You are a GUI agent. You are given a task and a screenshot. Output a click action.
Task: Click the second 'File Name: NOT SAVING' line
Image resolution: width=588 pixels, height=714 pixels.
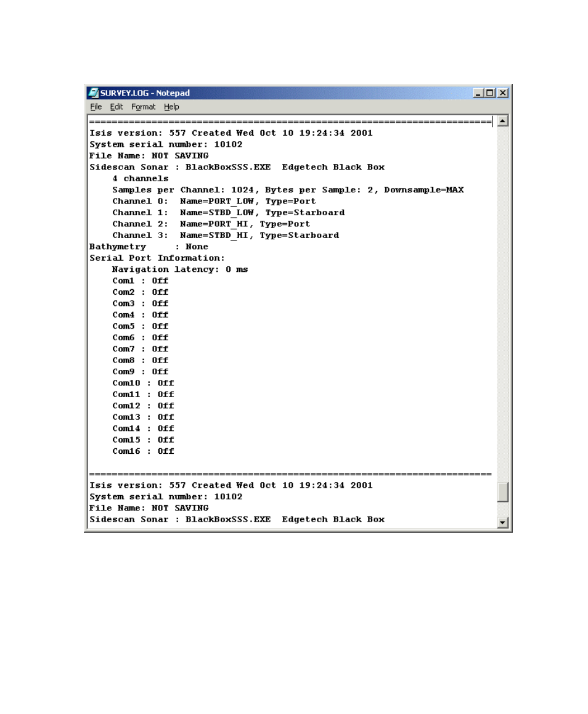click(149, 508)
